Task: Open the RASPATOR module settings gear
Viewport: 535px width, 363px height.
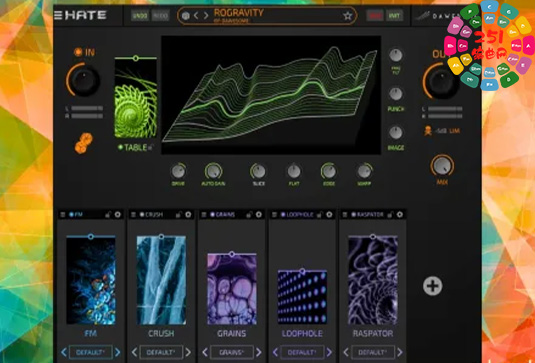Action: click(400, 215)
